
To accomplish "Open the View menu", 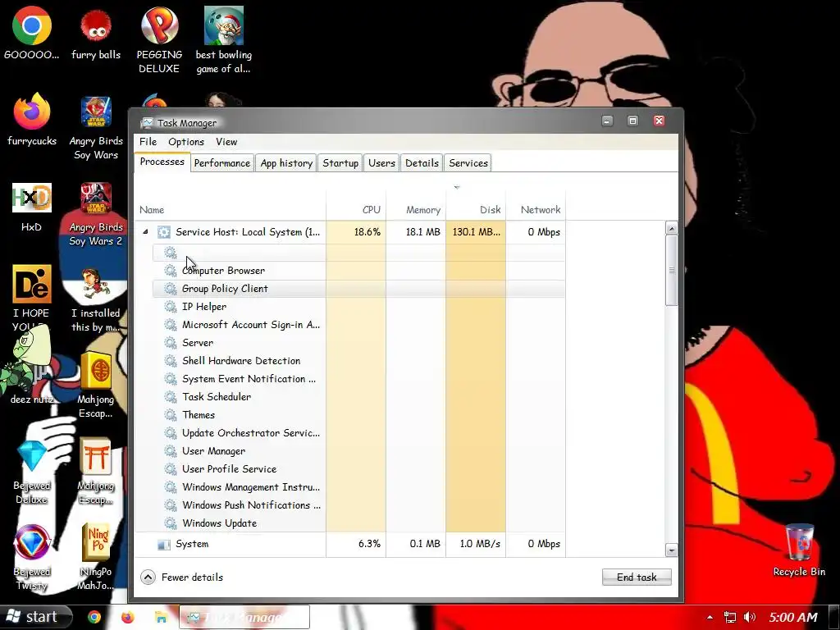I will pyautogui.click(x=226, y=142).
